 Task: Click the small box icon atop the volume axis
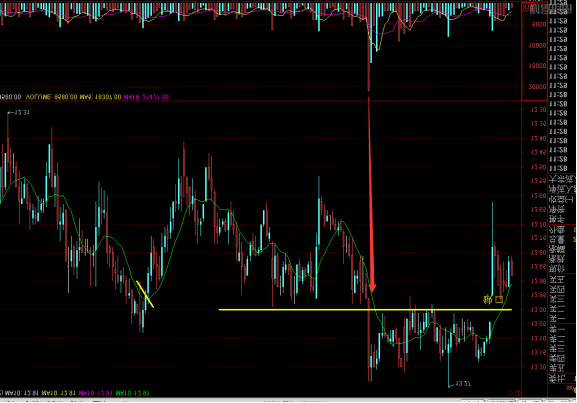(x=527, y=7)
